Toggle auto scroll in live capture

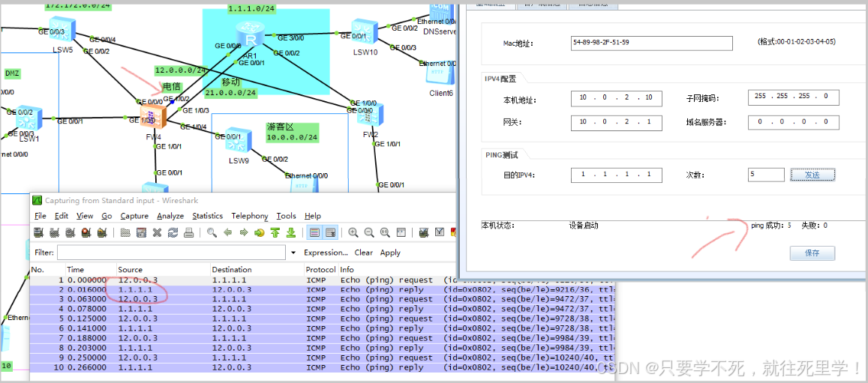pos(330,232)
